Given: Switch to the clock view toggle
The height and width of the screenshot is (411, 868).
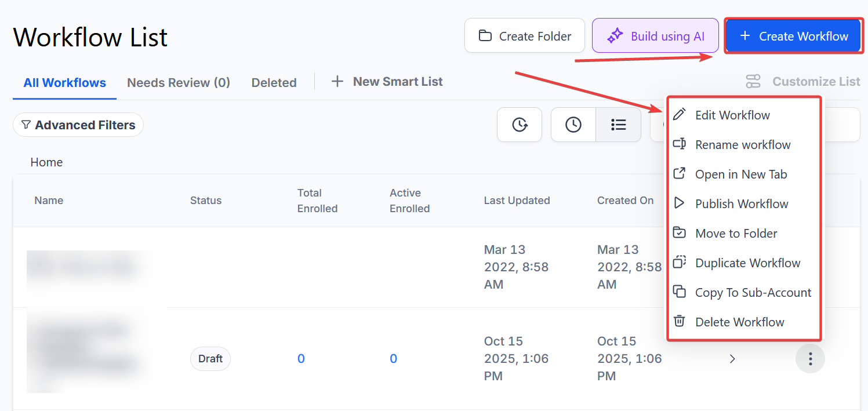Looking at the screenshot, I should [x=573, y=125].
